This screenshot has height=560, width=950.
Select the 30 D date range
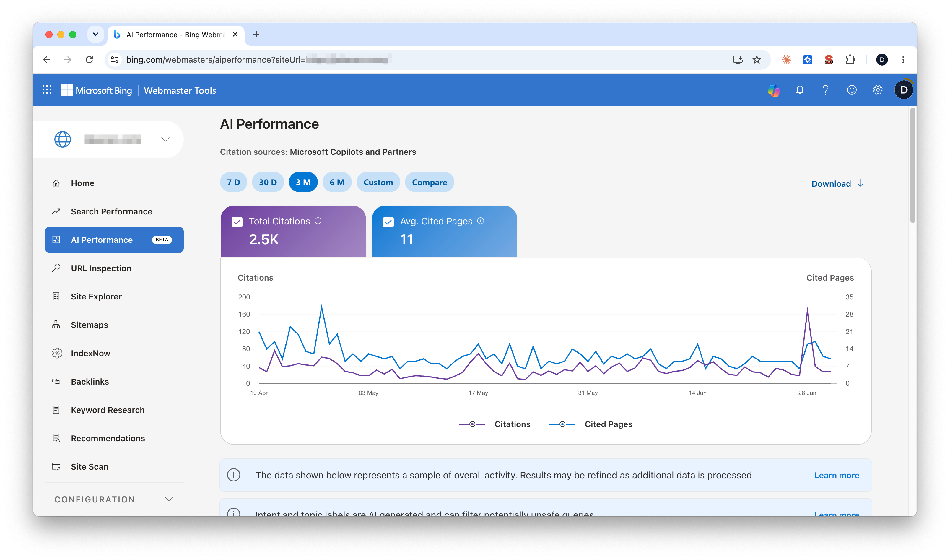[268, 182]
